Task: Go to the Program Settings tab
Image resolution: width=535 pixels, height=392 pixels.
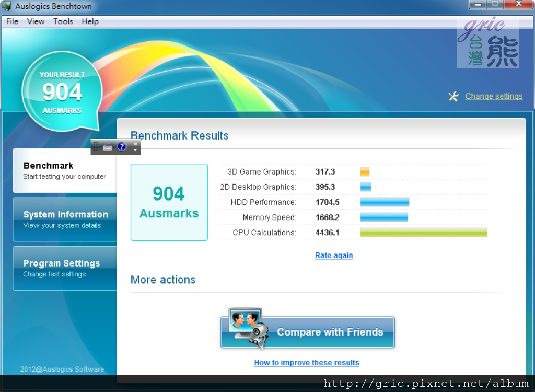Action: (65, 268)
